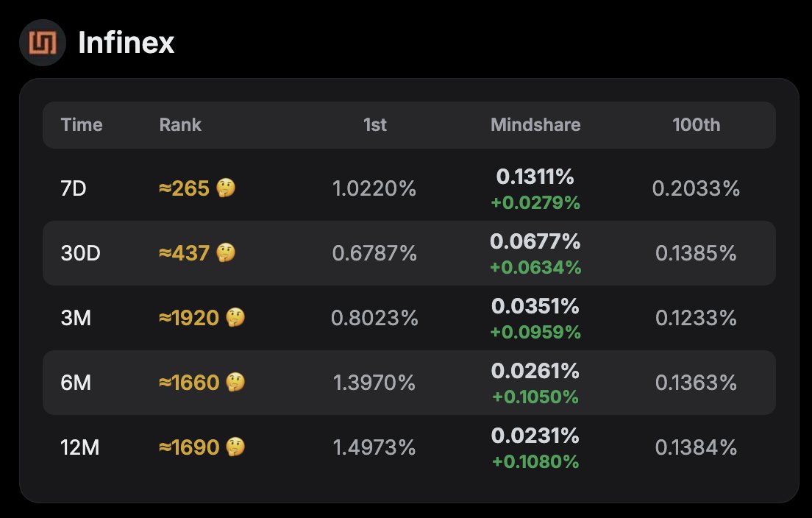Click the 1.4973% value
The width and height of the screenshot is (812, 518).
point(374,447)
